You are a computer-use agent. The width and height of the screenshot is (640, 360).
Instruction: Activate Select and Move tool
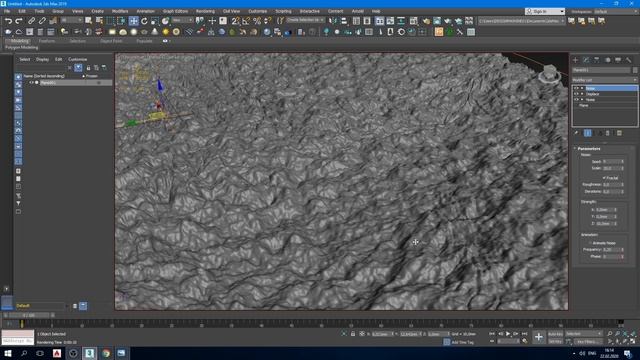coord(133,21)
